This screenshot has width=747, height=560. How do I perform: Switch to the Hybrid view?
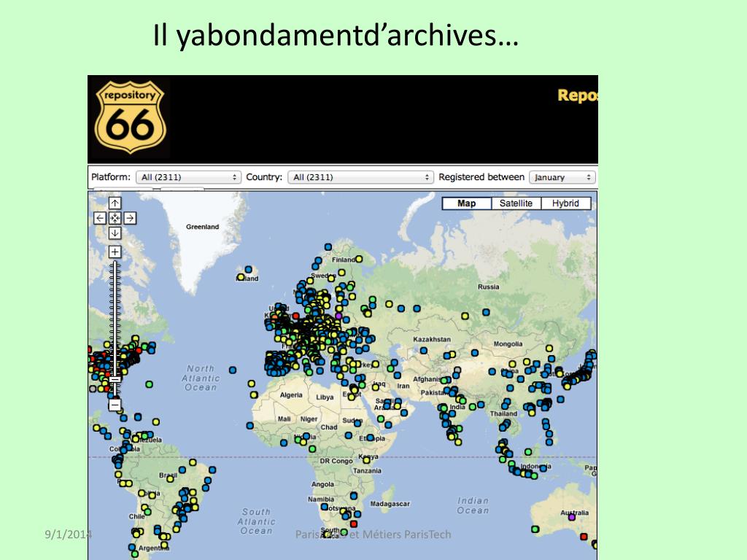tap(565, 203)
